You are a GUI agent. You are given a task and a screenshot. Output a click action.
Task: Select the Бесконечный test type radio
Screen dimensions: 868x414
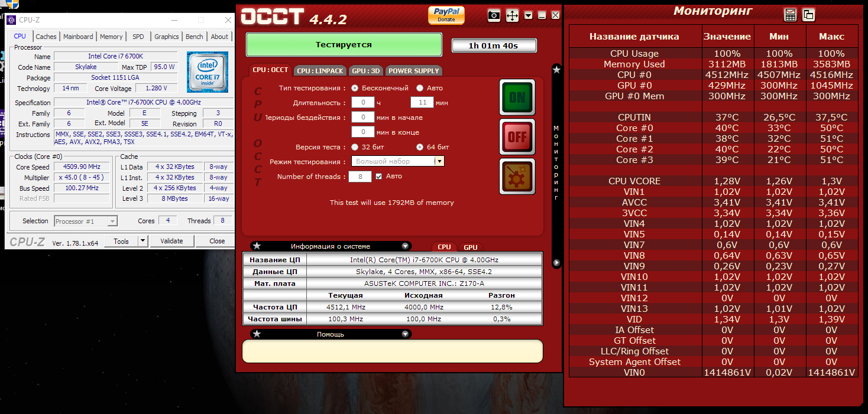pos(355,88)
